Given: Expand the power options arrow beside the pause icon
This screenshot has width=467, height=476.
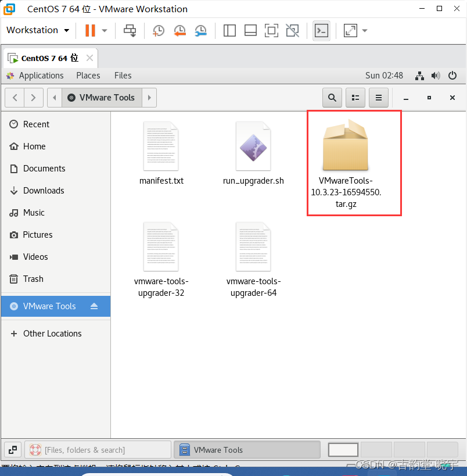Looking at the screenshot, I should [105, 30].
